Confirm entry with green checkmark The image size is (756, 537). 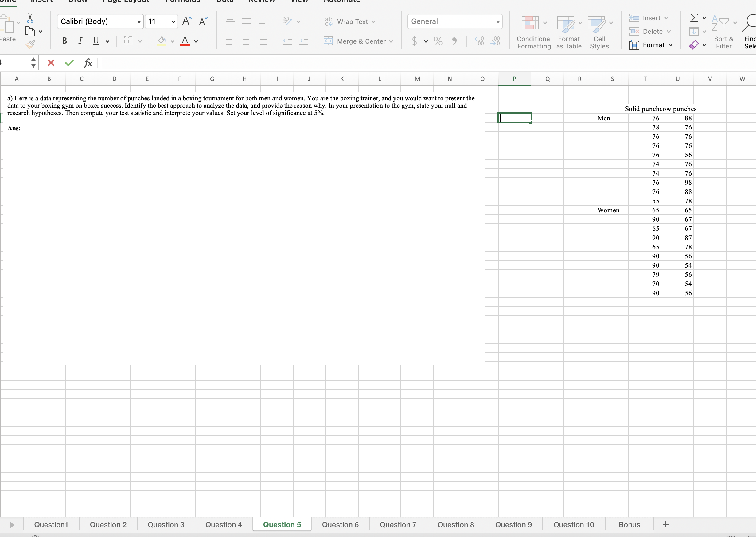pos(69,63)
